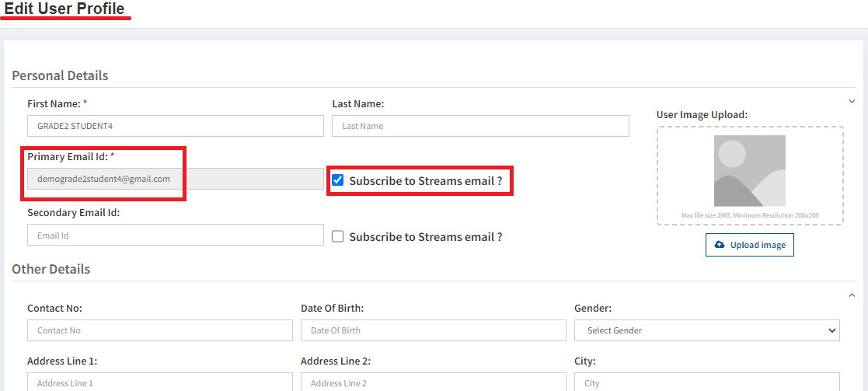Screen dimensions: 868x391
Task: Open the Select Gender dropdown
Action: click(x=706, y=330)
